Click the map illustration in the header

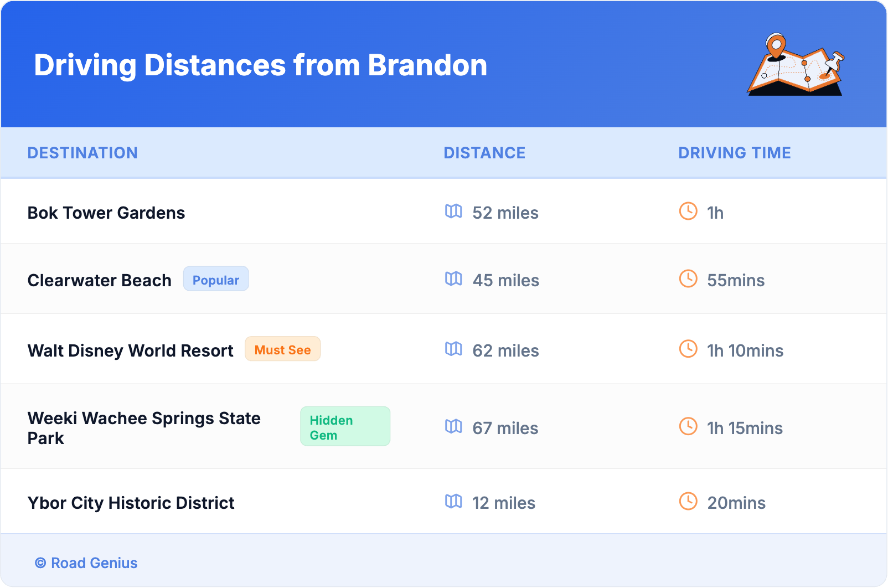point(796,65)
